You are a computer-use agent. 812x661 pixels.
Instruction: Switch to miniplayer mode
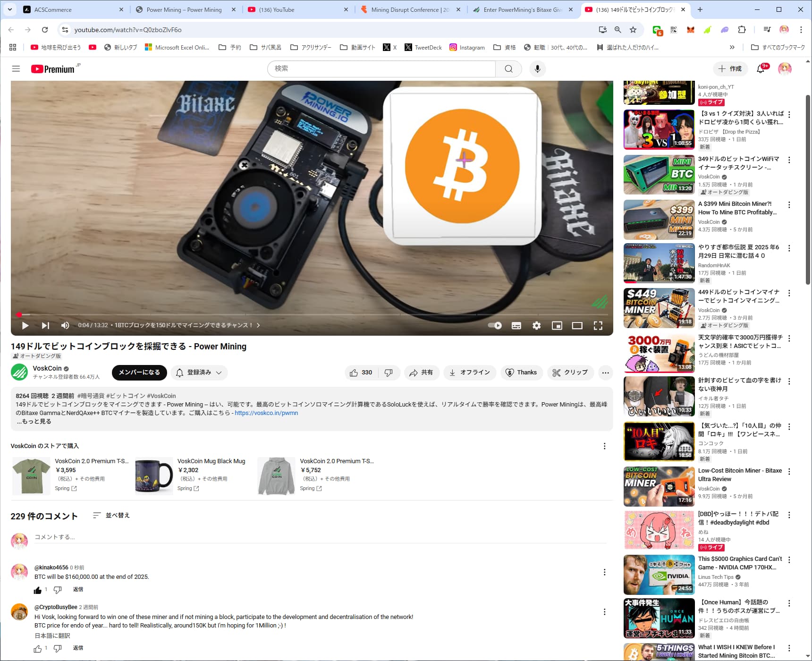click(x=557, y=326)
